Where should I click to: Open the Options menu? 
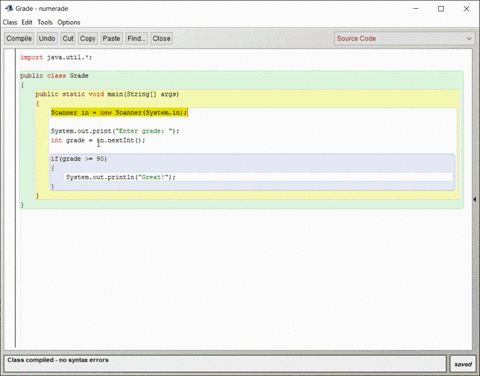point(69,22)
